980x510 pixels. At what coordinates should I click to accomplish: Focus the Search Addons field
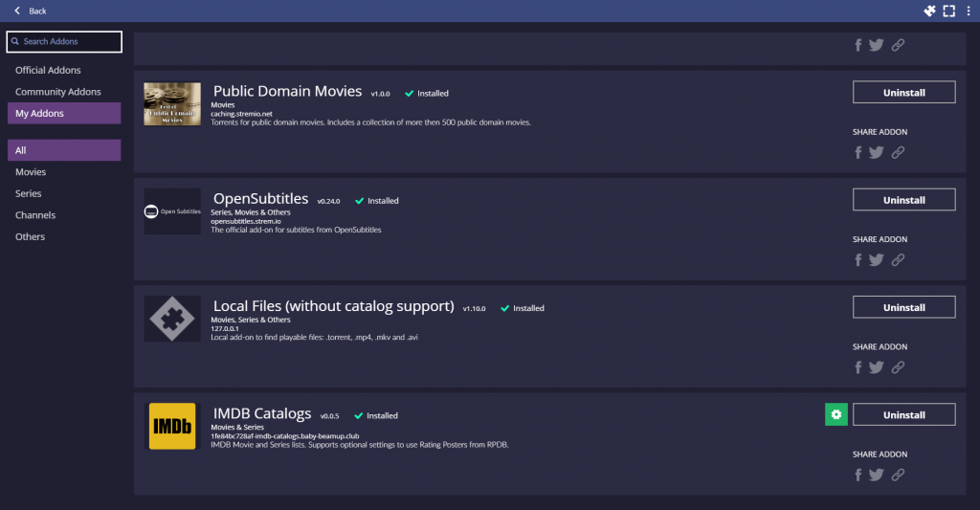[x=64, y=42]
